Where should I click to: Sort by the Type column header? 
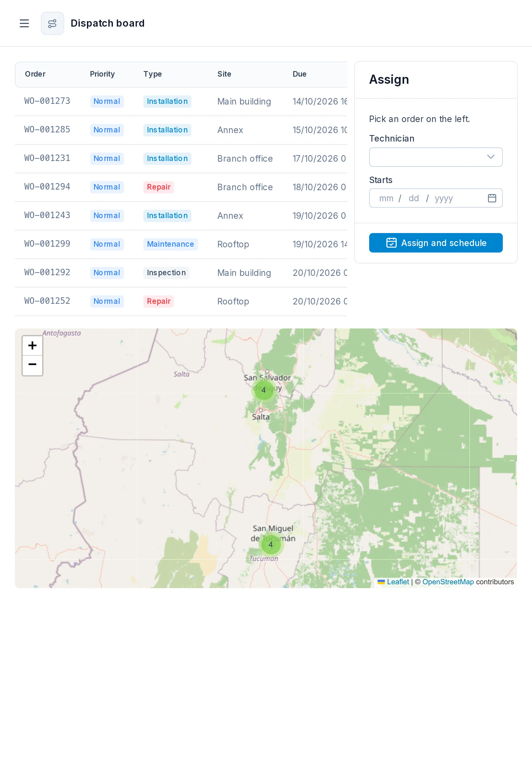153,74
